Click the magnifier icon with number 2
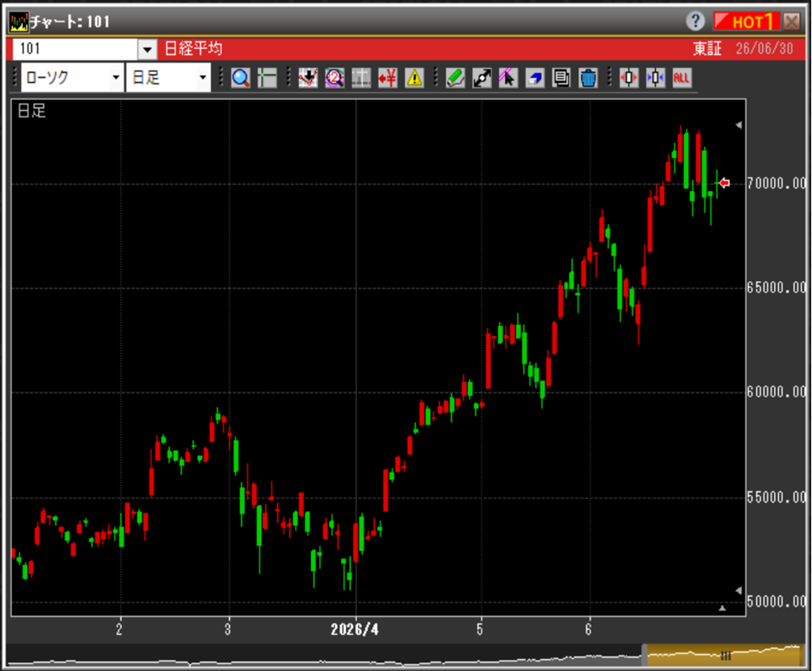Image resolution: width=812 pixels, height=671 pixels. [334, 78]
